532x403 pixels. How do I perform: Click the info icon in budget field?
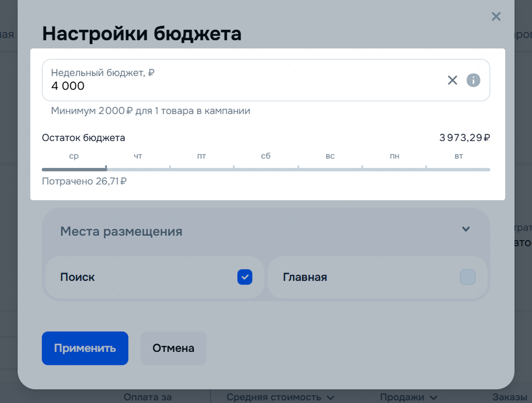[x=473, y=80]
